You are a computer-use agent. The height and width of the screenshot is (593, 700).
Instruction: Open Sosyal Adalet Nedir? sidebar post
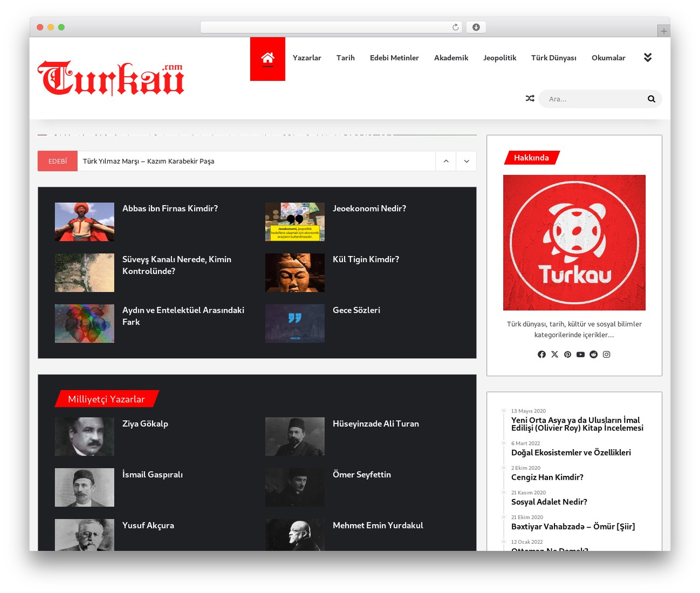coord(549,502)
